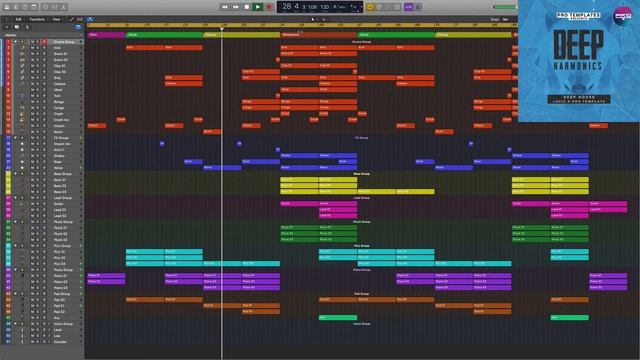Start playback with the green Play button
Image resolution: width=640 pixels, height=360 pixels.
pos(258,7)
